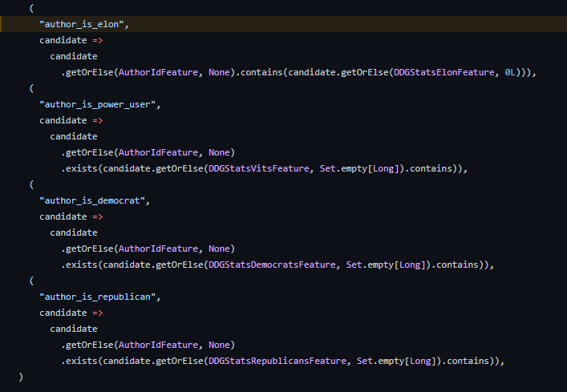Click AuthorIdFeature in the democrat block
The height and width of the screenshot is (392, 567).
(x=158, y=249)
